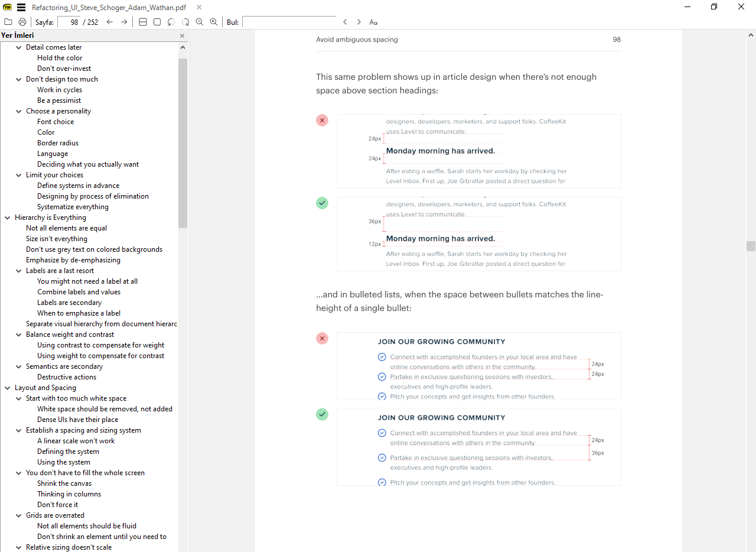Jump to 'Don't over-invest' bookmark
This screenshot has height=552, width=756.
click(64, 69)
